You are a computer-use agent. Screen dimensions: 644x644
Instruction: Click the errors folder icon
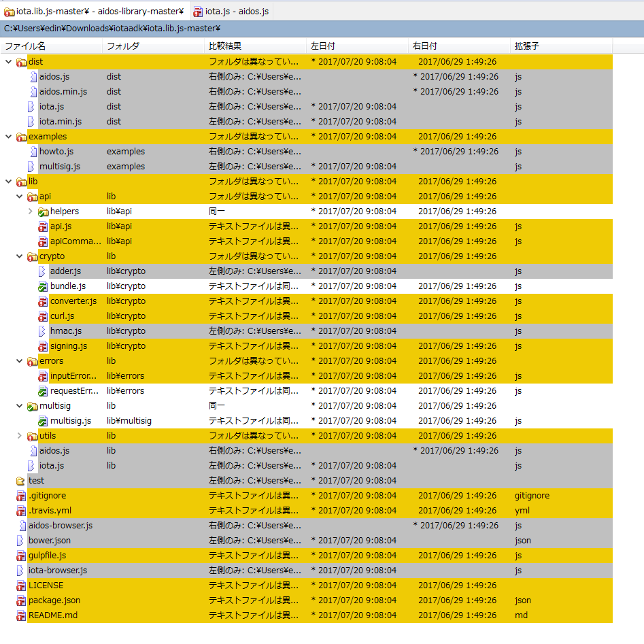33,361
